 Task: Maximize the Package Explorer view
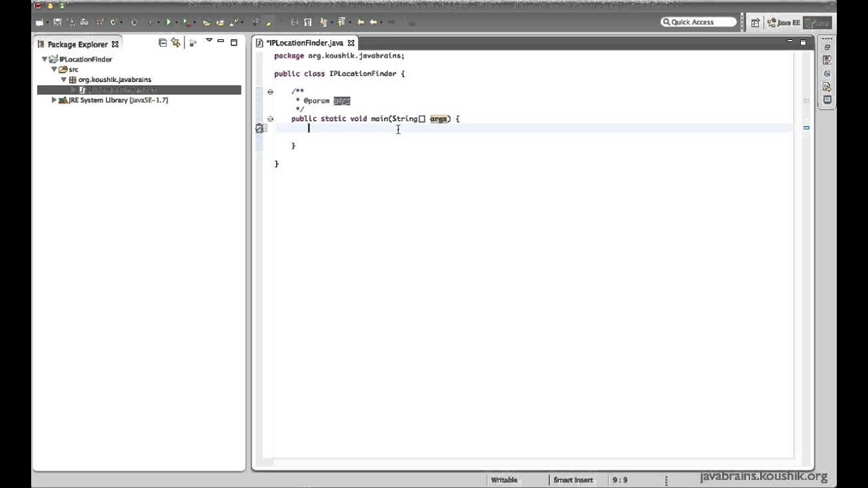[x=234, y=42]
